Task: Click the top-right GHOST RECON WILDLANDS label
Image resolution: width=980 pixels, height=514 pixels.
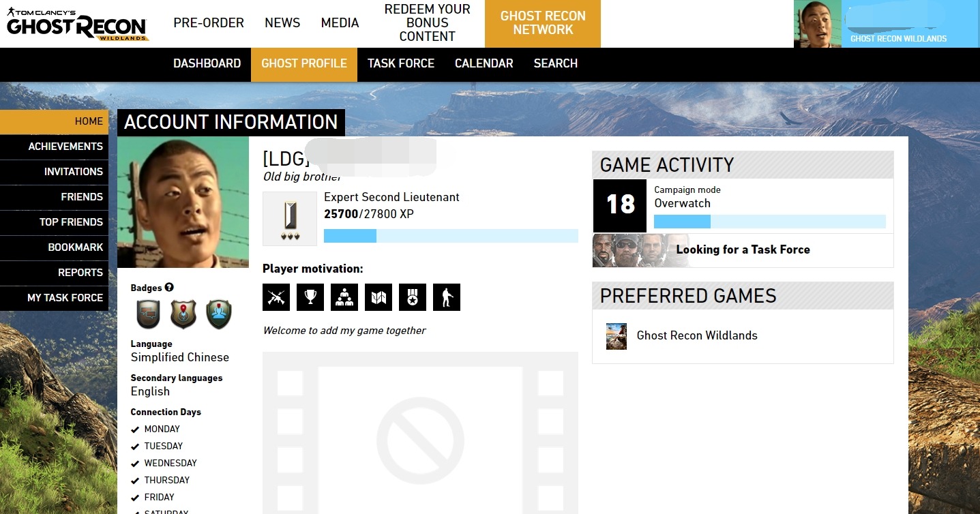Action: point(898,39)
